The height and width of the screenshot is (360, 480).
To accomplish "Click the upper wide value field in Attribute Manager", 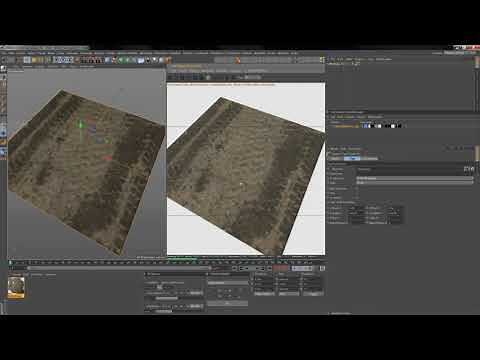I will (x=415, y=178).
